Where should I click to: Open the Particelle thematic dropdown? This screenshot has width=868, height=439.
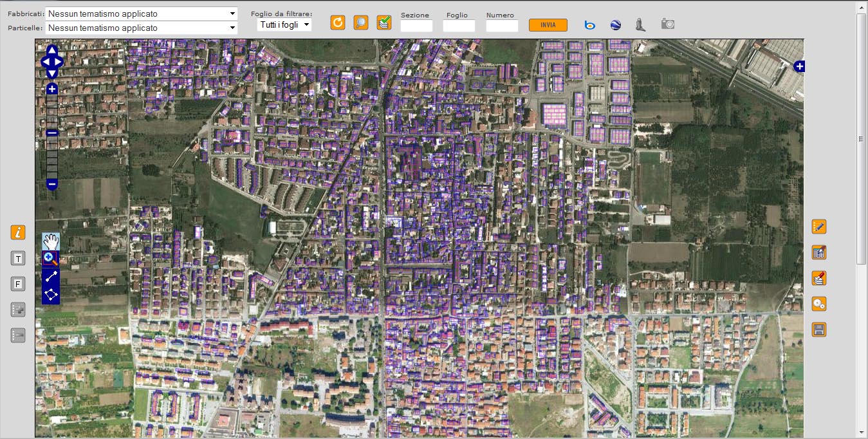point(142,28)
